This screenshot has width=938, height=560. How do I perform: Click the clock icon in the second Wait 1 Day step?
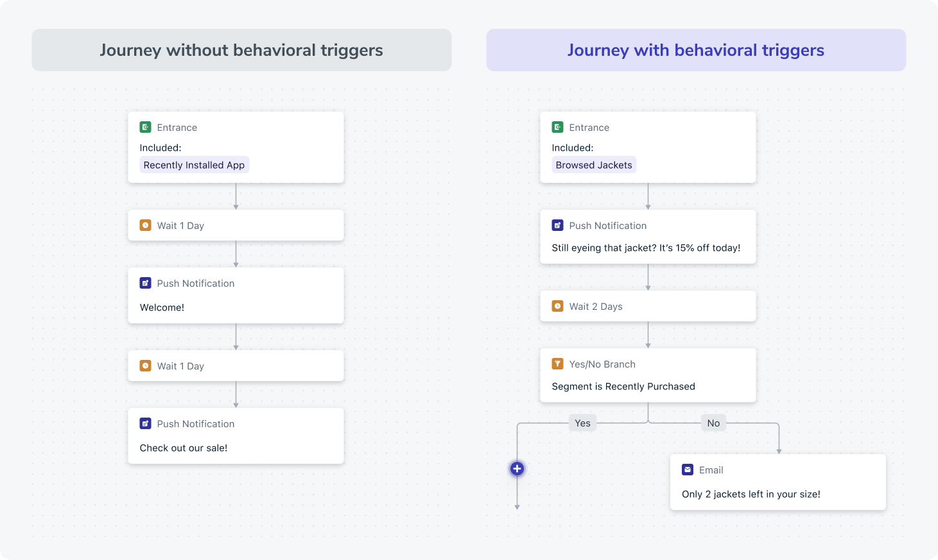[146, 366]
